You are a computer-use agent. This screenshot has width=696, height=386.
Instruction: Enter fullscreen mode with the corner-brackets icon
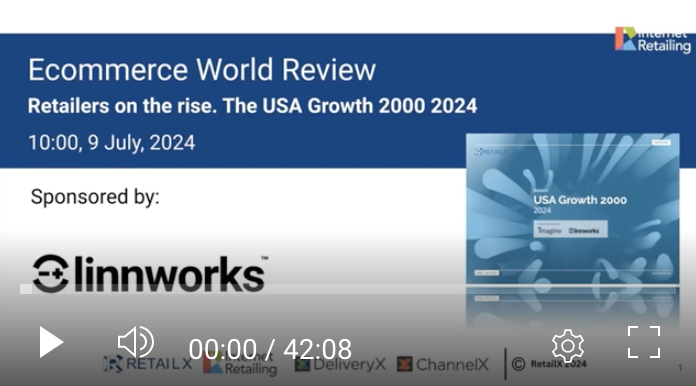(644, 342)
